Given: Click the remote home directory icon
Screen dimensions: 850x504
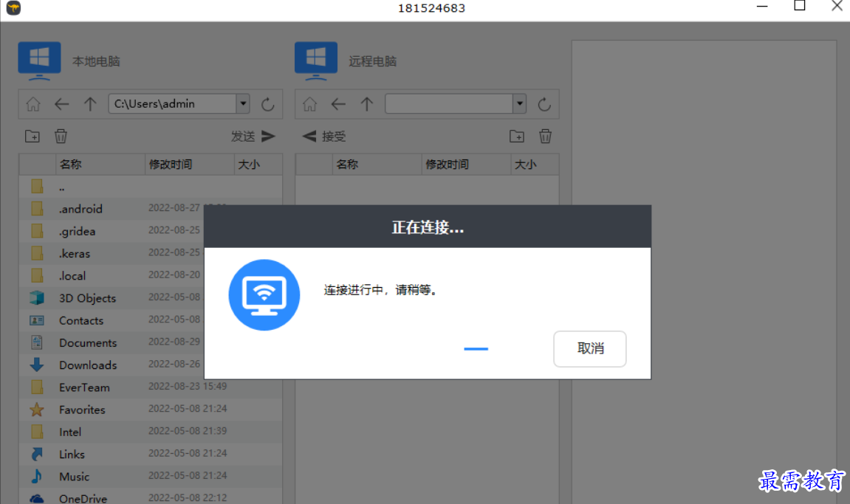Looking at the screenshot, I should 310,104.
